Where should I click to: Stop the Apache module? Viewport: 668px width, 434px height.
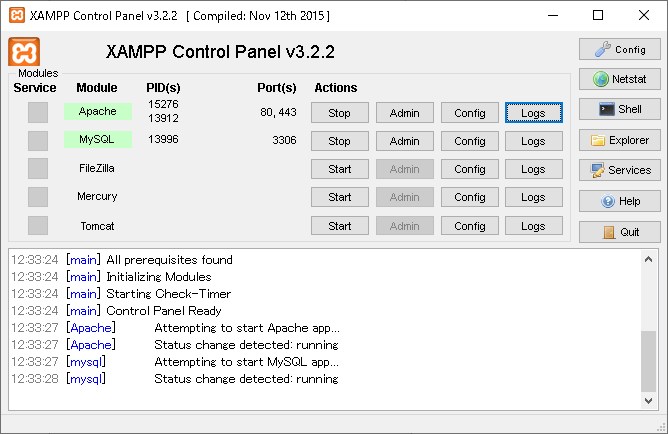coord(340,113)
